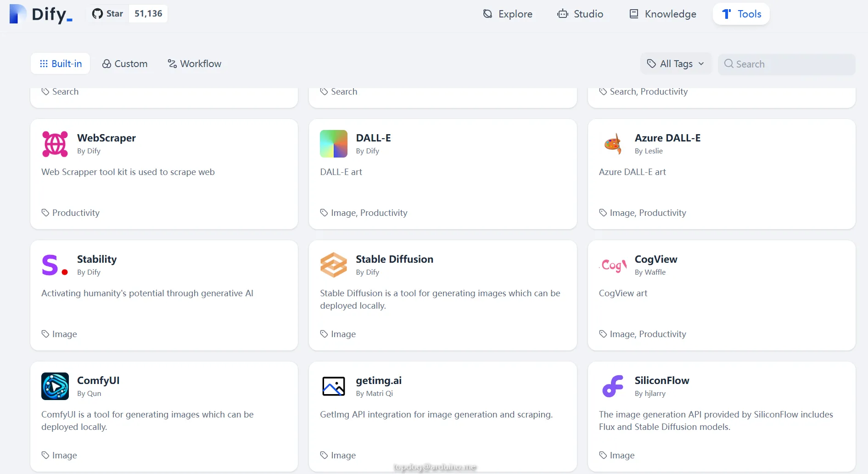
Task: Click the SiliconFlow purple icon
Action: [612, 386]
